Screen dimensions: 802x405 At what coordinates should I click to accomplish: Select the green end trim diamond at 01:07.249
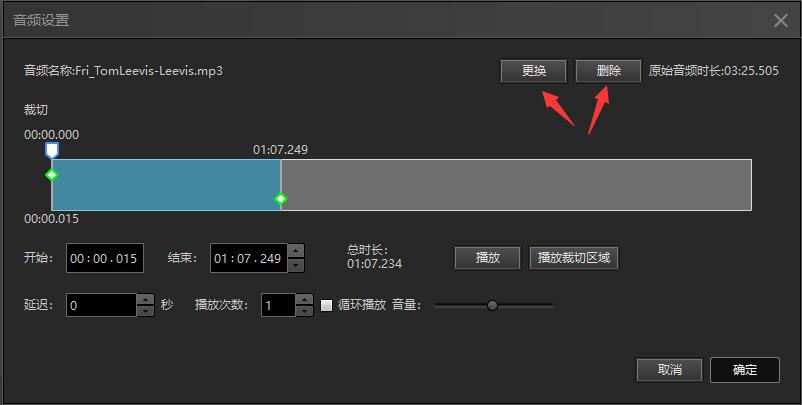(280, 198)
